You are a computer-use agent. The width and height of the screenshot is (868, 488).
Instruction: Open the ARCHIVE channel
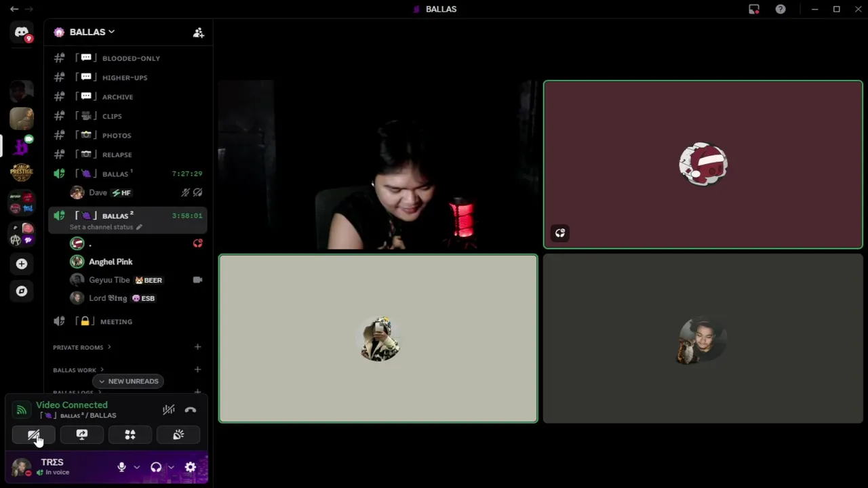(x=127, y=97)
